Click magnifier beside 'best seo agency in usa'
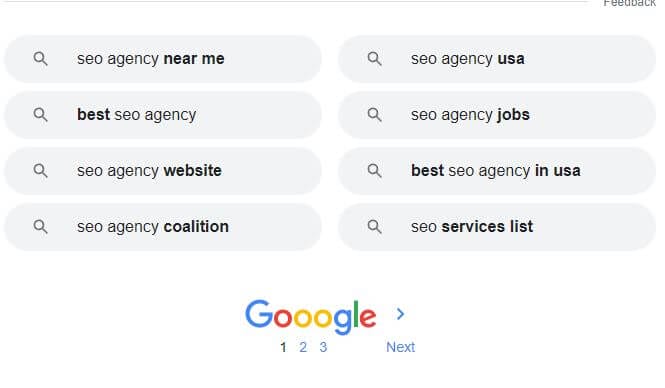This screenshot has width=665, height=388. click(374, 171)
